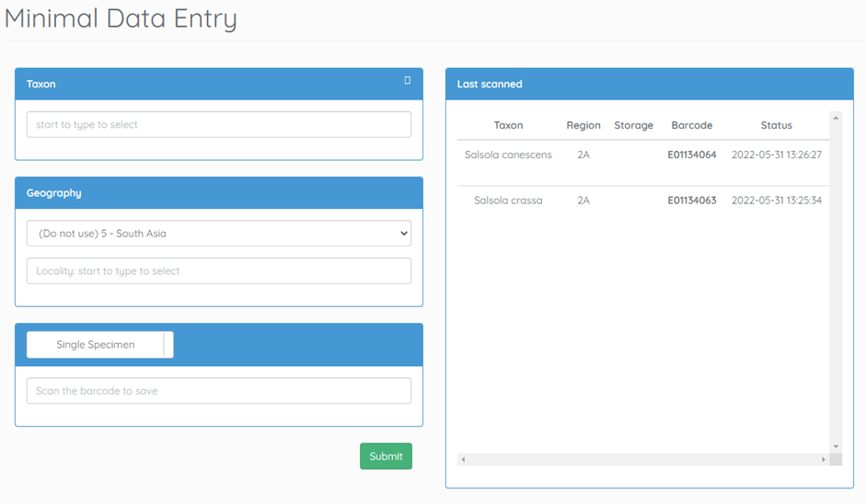
Task: Click the Minimal Data Entry page title
Action: pos(121,18)
